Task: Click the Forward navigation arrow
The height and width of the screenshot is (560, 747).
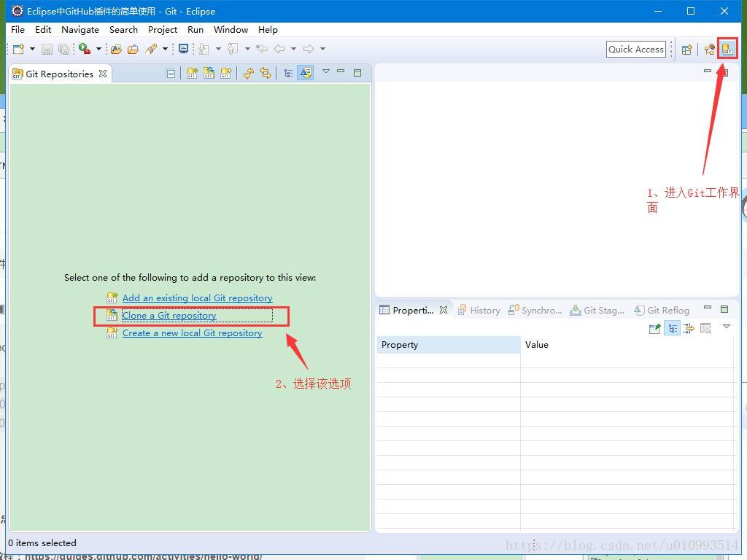Action: coord(309,49)
